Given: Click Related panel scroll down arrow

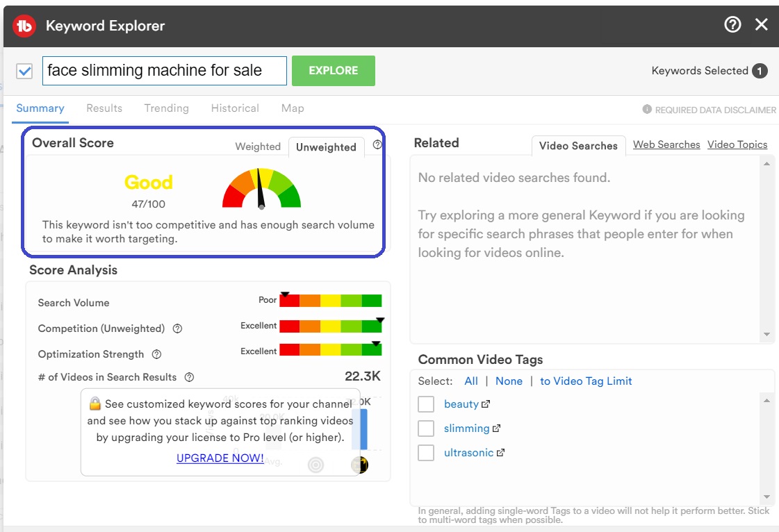Looking at the screenshot, I should 766,334.
